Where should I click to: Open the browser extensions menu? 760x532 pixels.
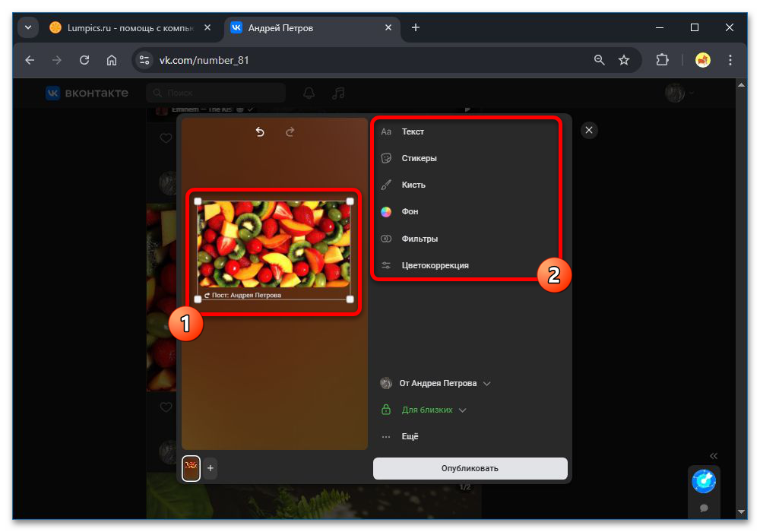[662, 60]
